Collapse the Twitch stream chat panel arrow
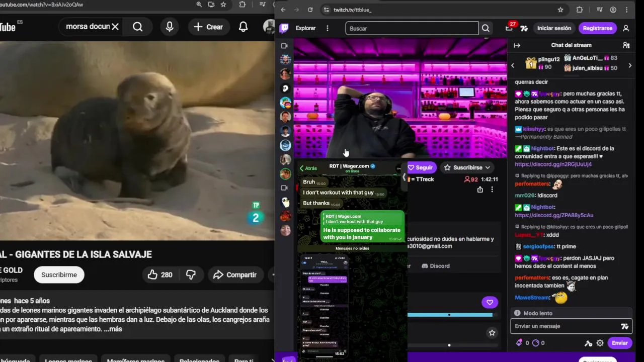 click(x=517, y=45)
